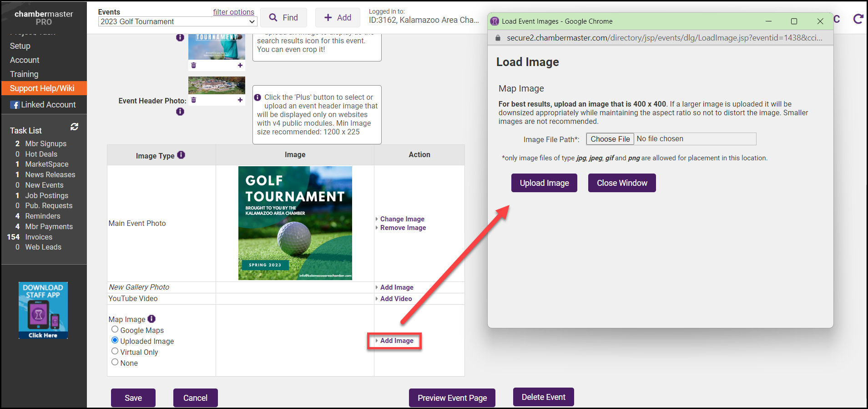Click the plus icon under header photo thumbnail
Viewport: 868px width, 409px height.
[x=240, y=100]
